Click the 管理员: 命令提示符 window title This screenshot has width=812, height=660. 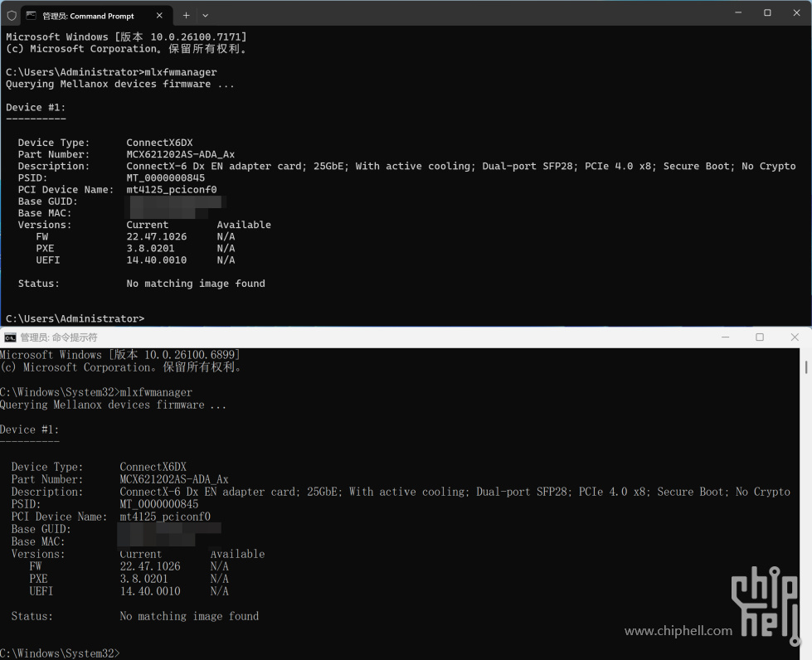(x=59, y=337)
